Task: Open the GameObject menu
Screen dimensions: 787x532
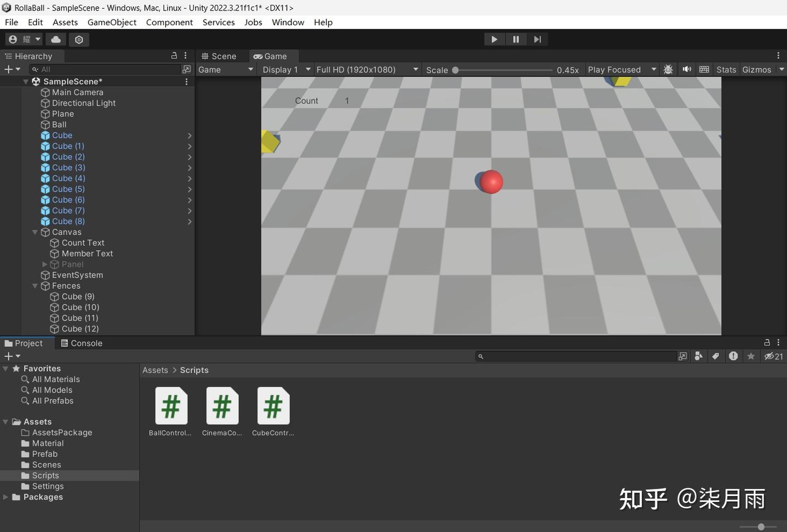Action: [112, 22]
